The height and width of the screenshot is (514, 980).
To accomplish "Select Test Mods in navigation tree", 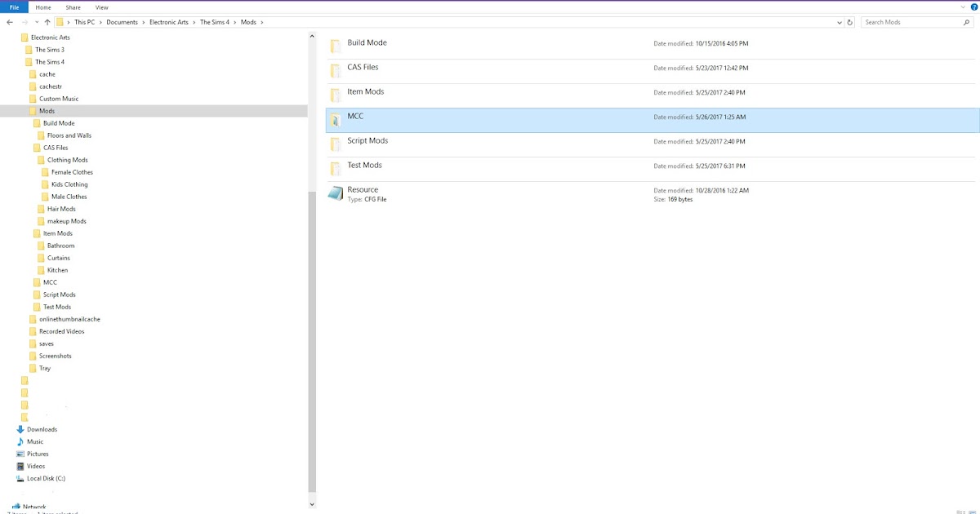I will pos(57,307).
